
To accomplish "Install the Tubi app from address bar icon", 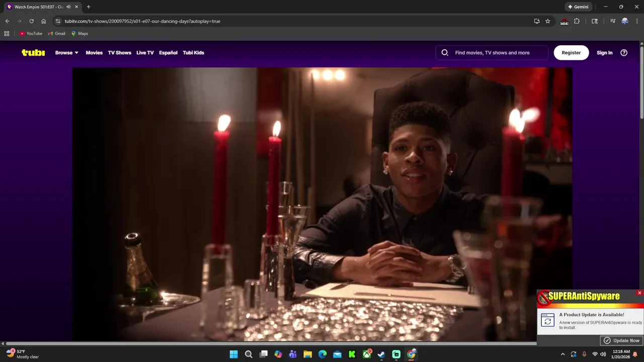I will click(x=537, y=21).
